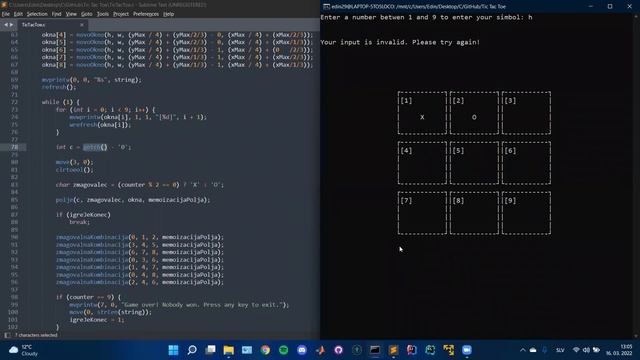Open MATLAB from taskbar
This screenshot has width=640, height=360.
pos(320,350)
